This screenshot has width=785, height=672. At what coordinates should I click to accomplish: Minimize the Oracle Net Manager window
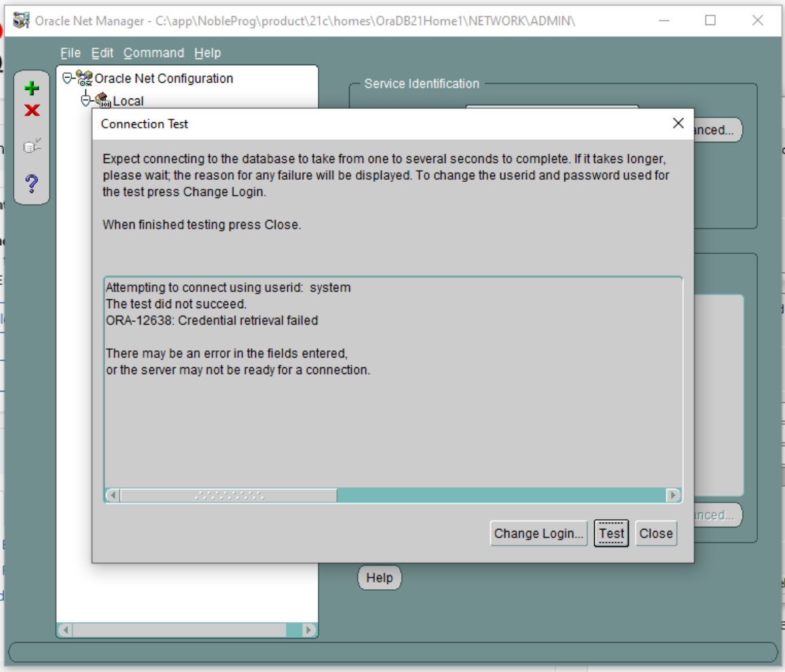pos(664,20)
